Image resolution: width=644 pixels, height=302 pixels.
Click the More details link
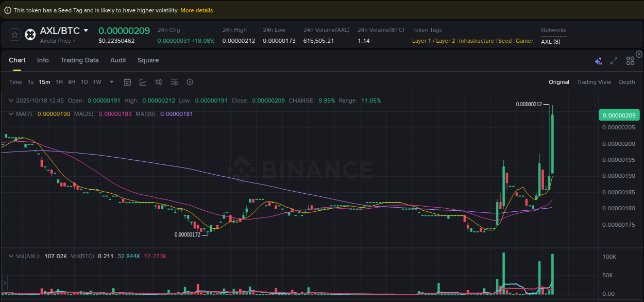(x=196, y=10)
